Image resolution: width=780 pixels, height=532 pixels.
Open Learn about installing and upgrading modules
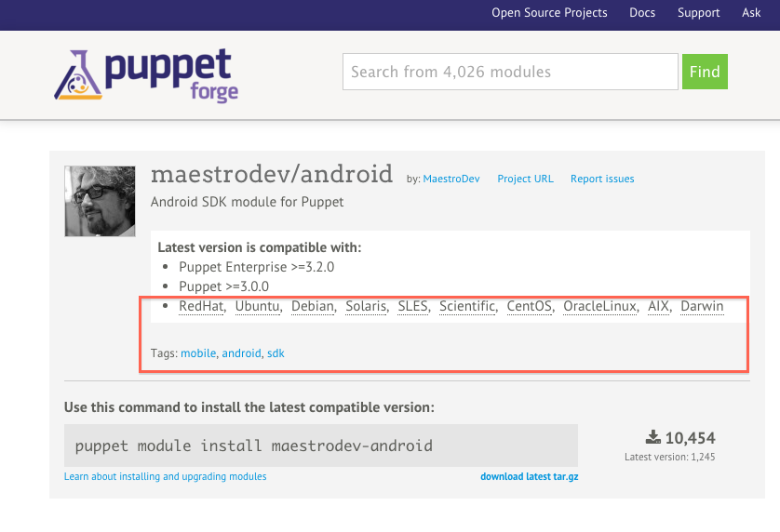(165, 476)
